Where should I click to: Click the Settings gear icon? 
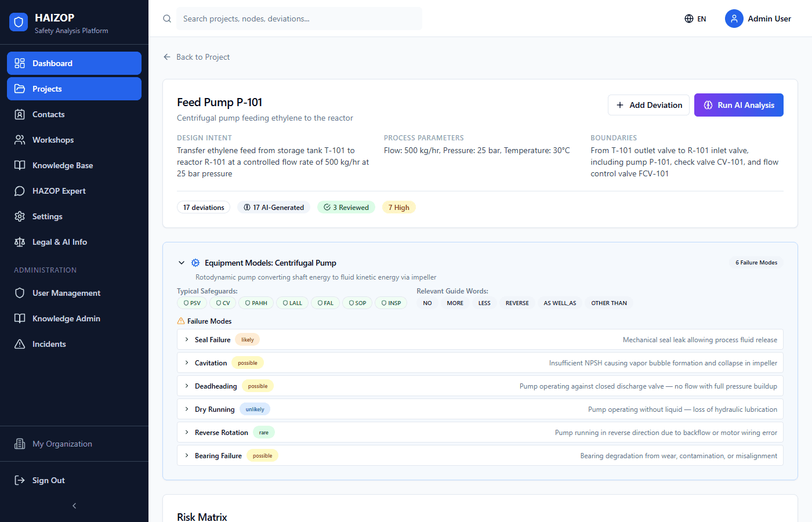pyautogui.click(x=19, y=216)
